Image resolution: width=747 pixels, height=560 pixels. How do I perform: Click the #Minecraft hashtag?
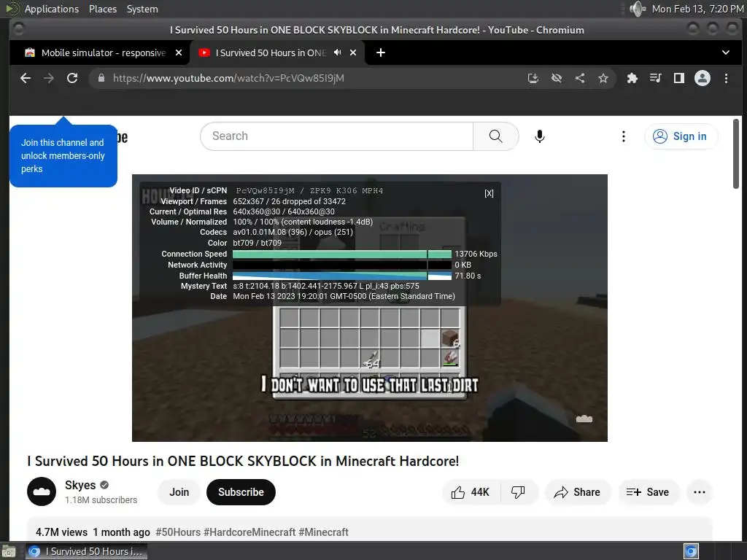323,532
